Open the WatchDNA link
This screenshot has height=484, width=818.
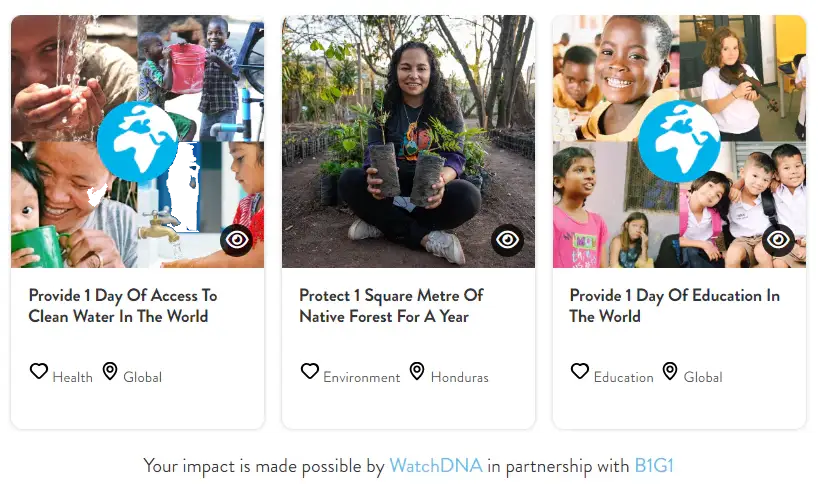435,465
